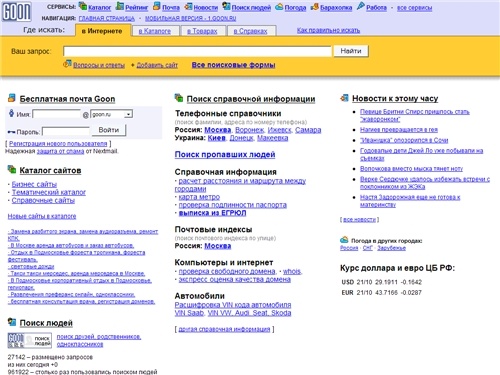Click the Новости service icon
Image resolution: width=500 pixels, height=375 pixels.
coord(188,6)
